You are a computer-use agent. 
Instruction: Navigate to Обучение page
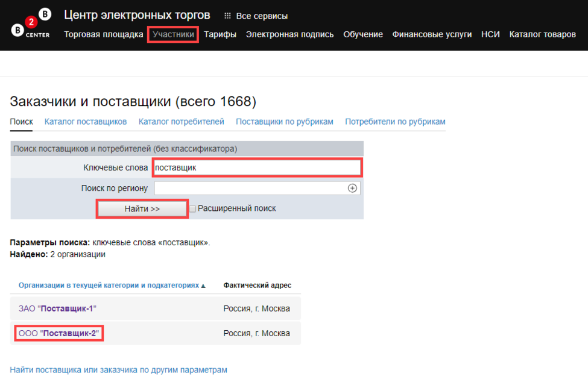click(x=362, y=34)
